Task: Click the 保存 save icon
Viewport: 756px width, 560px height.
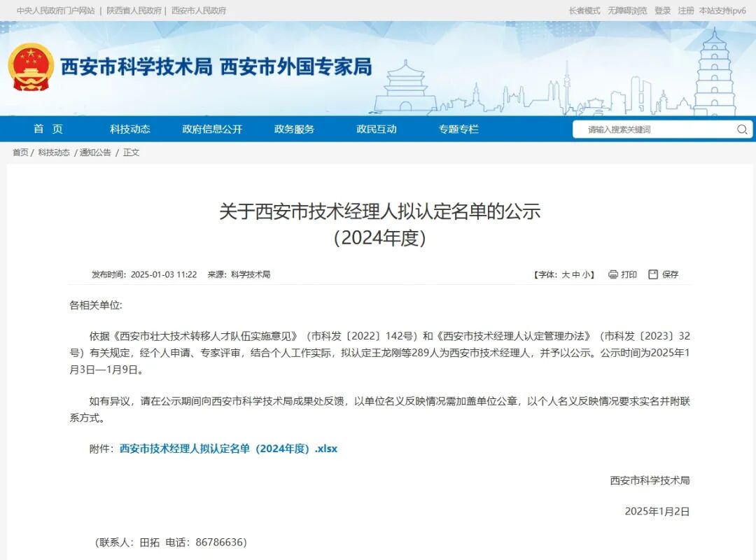Action: [x=654, y=274]
